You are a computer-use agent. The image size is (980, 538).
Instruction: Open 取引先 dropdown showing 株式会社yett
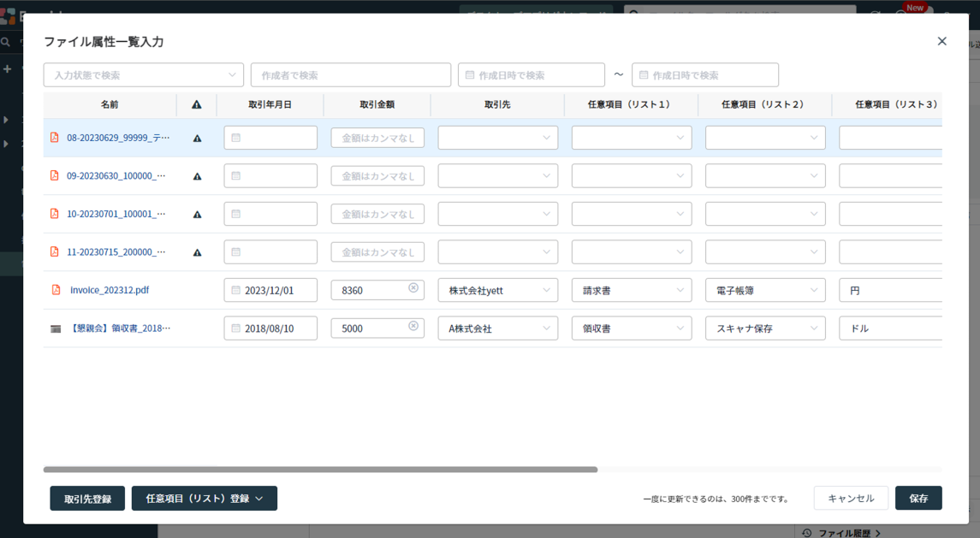[497, 291]
